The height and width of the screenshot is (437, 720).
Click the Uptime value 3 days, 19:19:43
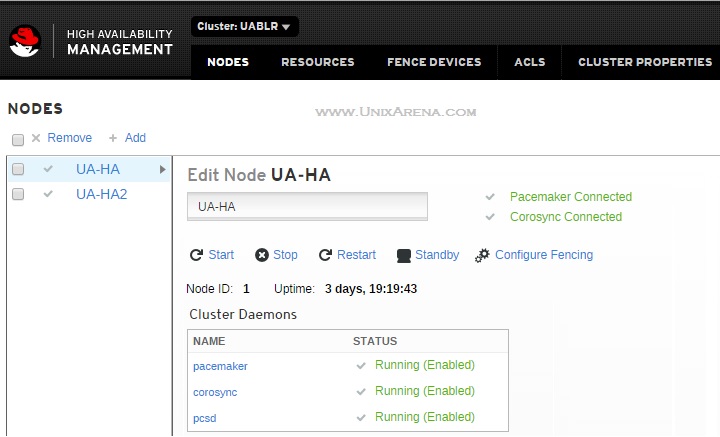point(371,289)
